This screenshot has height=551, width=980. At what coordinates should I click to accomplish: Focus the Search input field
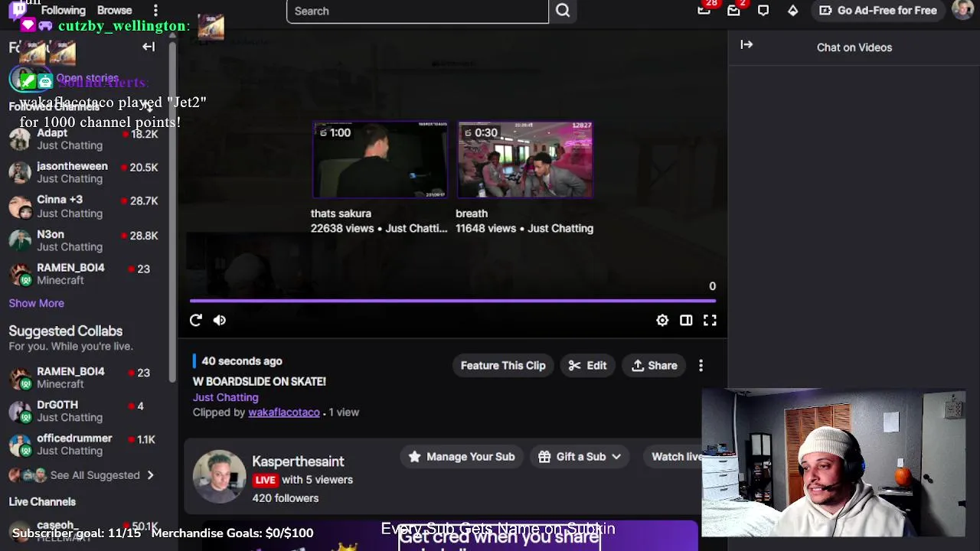pos(417,11)
